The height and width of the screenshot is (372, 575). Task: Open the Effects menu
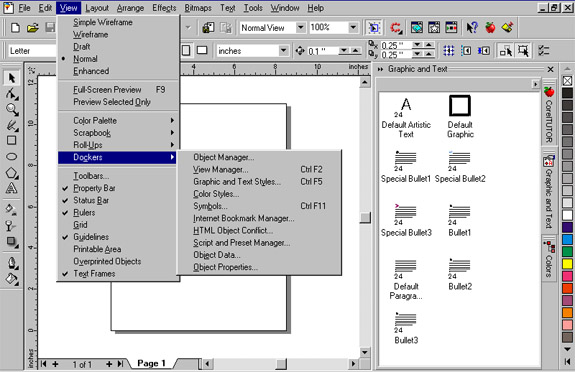(x=164, y=8)
